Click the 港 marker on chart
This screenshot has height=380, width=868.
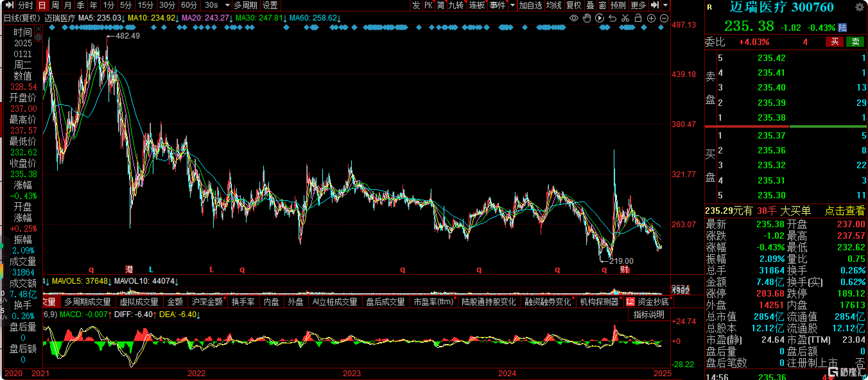[129, 270]
